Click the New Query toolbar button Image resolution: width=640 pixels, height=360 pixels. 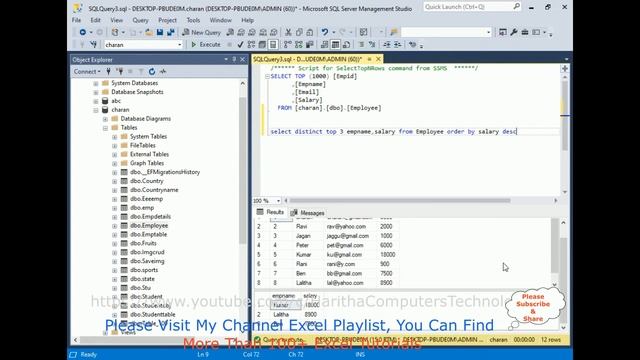pos(202,32)
